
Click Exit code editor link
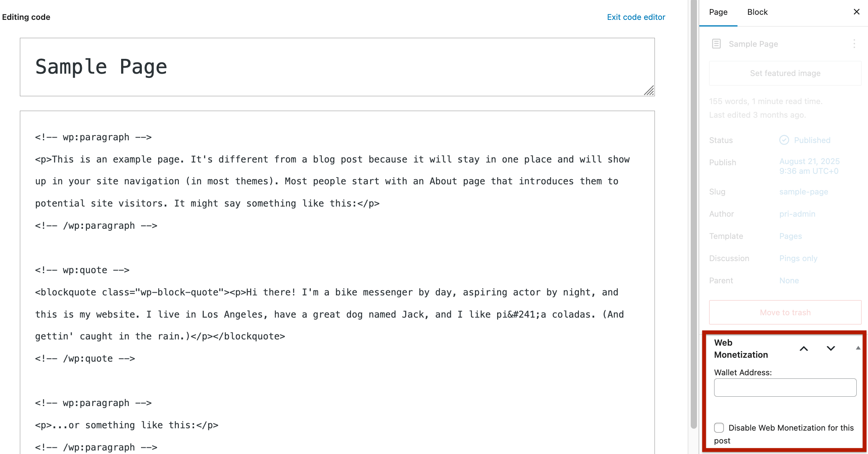click(x=636, y=17)
